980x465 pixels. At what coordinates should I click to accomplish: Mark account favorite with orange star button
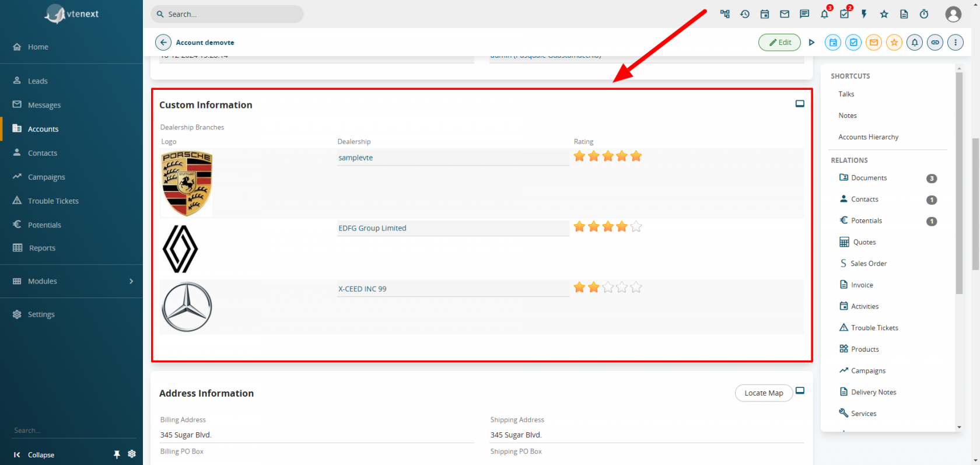tap(894, 42)
